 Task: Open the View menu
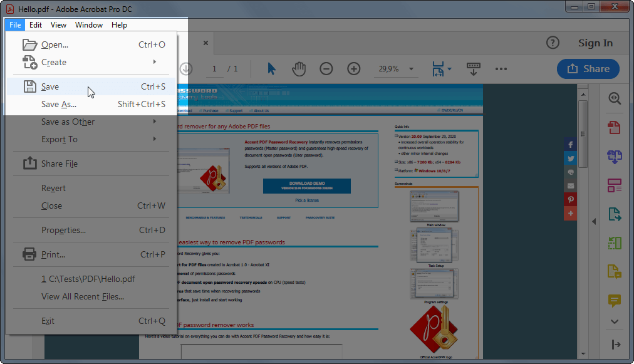(58, 24)
